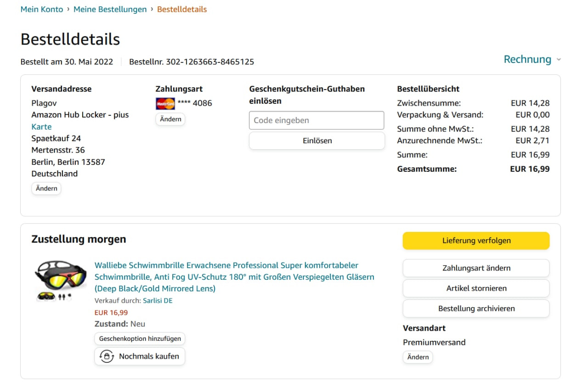Archive order with Bestellung archivieren

476,309
